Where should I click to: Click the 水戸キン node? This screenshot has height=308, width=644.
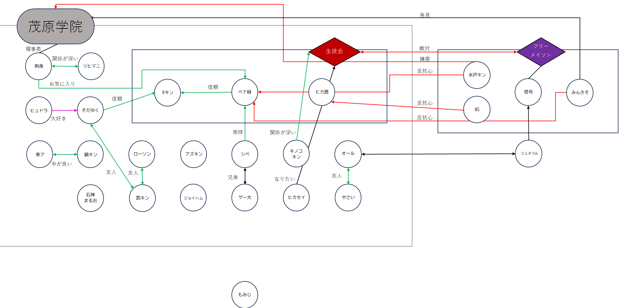pos(477,75)
